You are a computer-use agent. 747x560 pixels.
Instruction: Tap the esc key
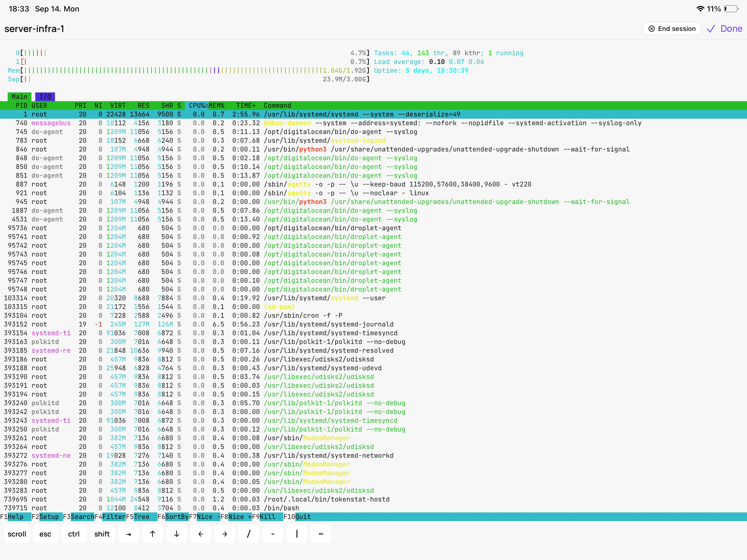pos(45,534)
